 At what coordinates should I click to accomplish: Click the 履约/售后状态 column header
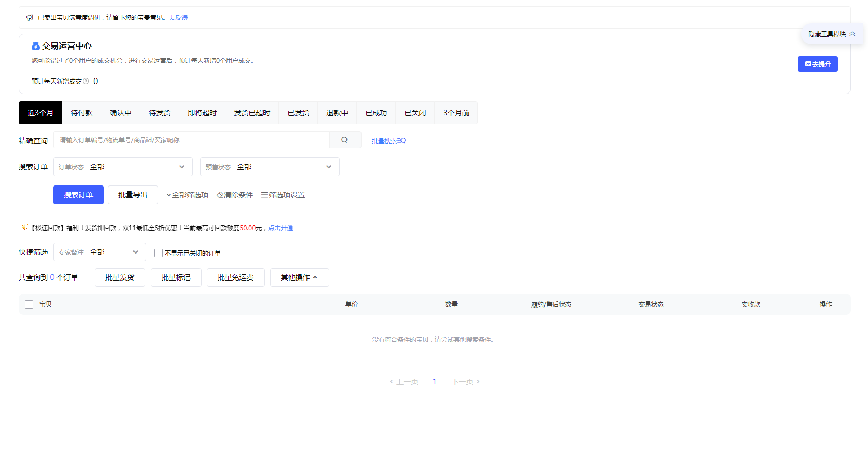click(551, 304)
